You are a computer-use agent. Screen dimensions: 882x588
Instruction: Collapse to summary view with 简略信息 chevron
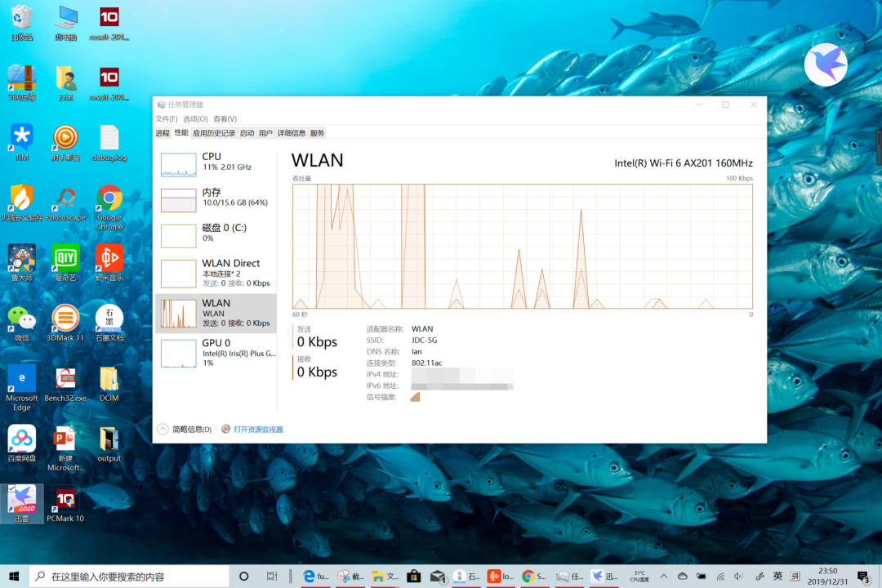click(x=163, y=430)
